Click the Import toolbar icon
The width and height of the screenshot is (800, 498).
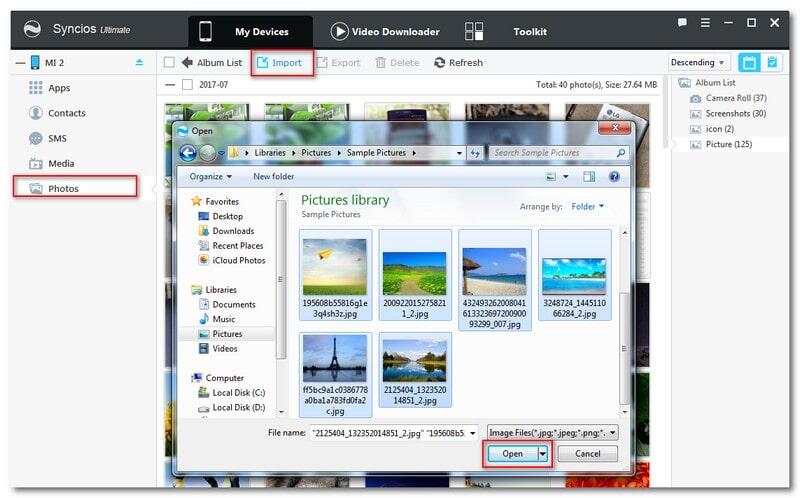[x=263, y=62]
